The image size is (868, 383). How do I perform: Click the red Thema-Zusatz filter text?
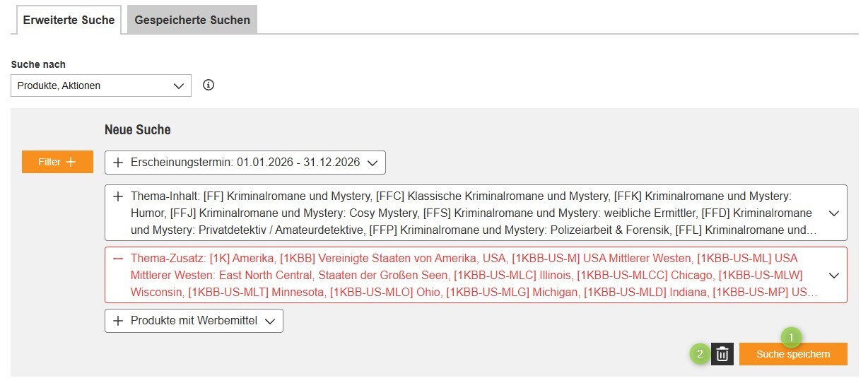467,275
